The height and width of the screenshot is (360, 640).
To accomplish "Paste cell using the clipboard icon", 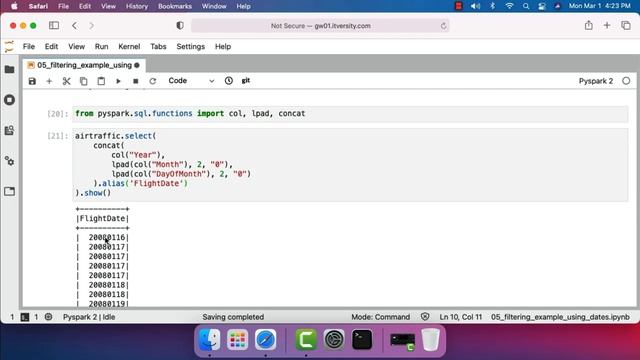I will point(101,81).
